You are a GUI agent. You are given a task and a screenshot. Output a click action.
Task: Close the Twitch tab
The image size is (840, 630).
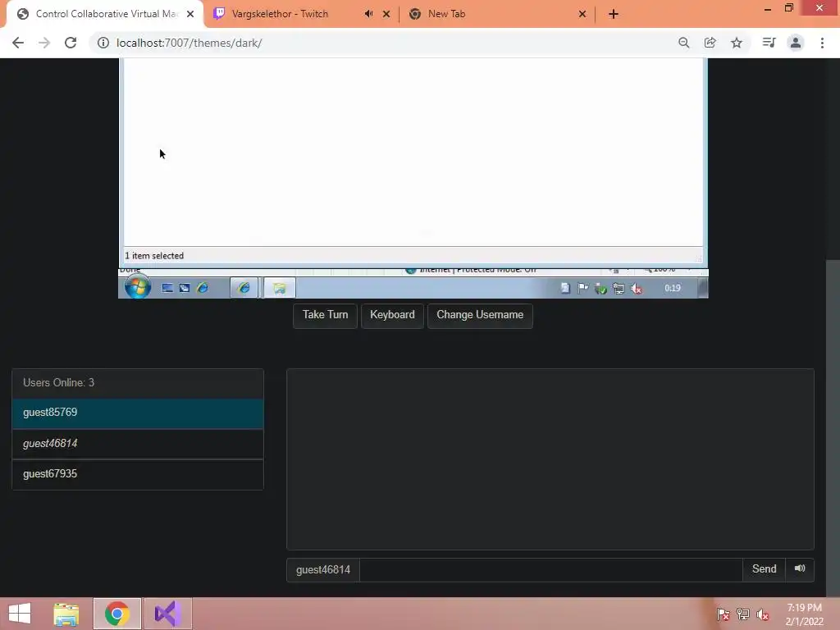[386, 14]
